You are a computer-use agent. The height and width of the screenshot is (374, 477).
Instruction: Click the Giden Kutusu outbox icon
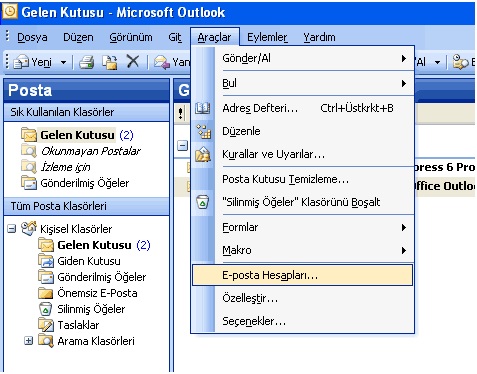[46, 261]
